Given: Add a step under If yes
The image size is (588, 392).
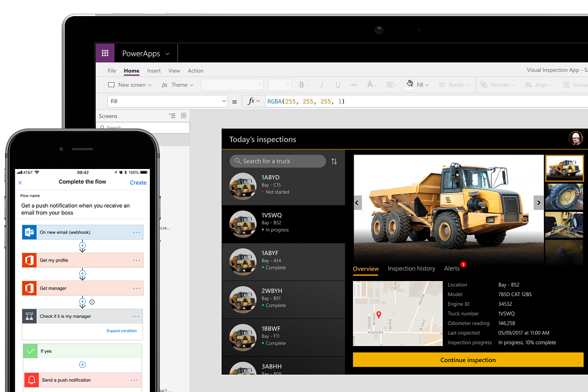Looking at the screenshot, I should point(83,364).
